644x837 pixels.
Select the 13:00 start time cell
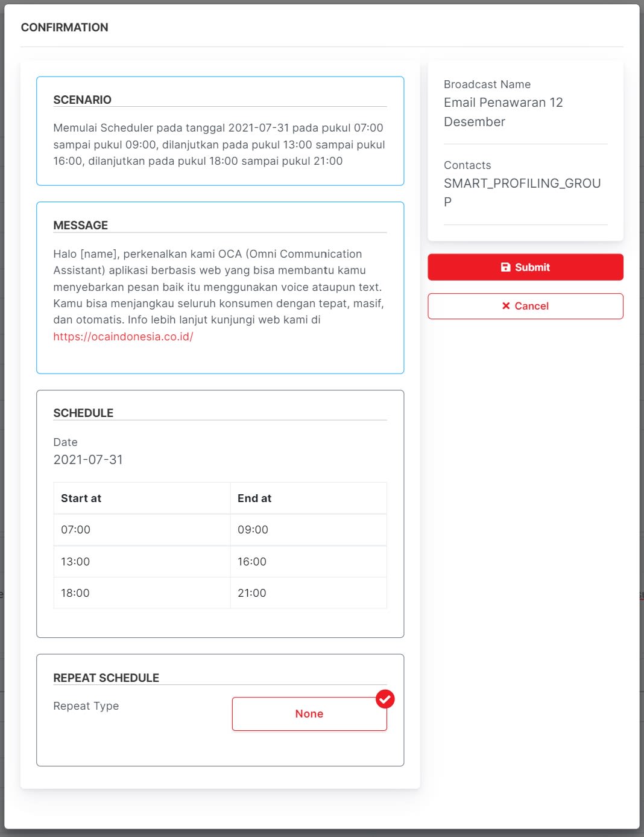pos(75,562)
